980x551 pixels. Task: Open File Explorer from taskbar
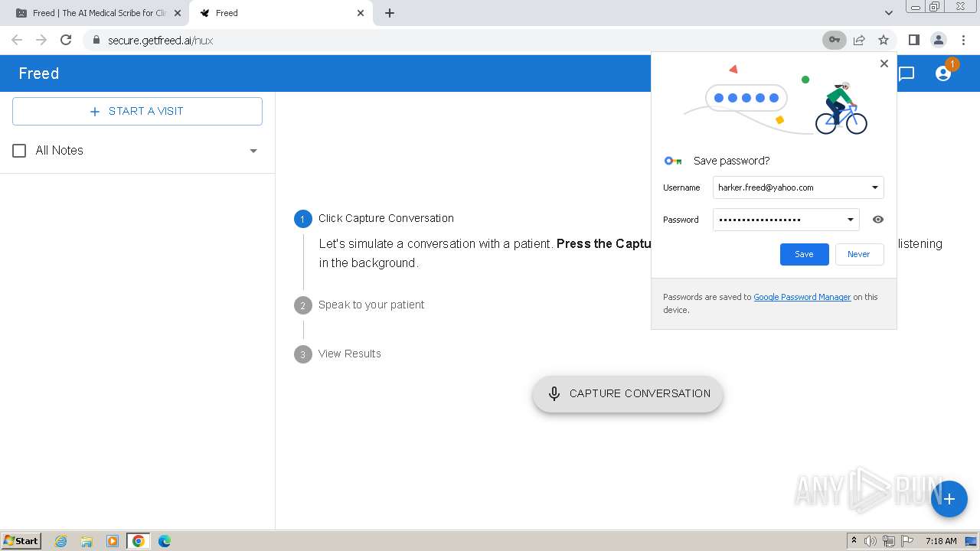click(x=87, y=541)
